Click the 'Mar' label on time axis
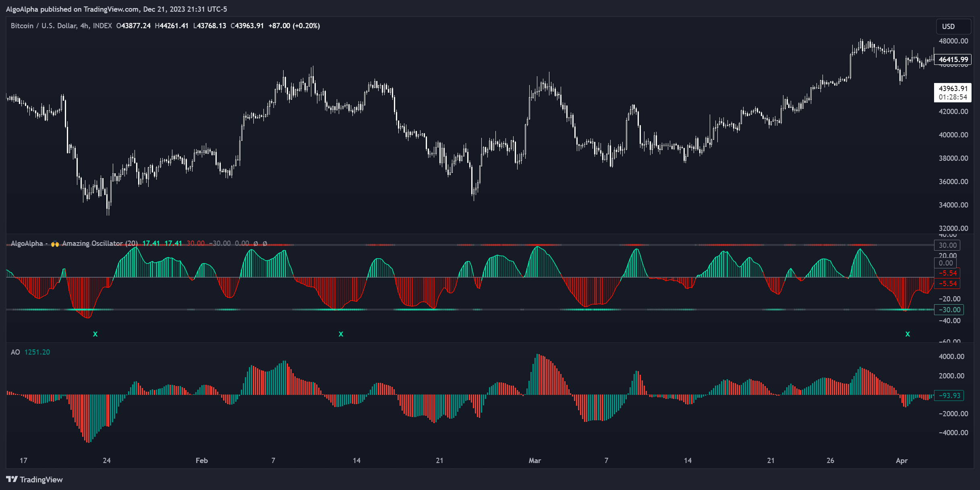The height and width of the screenshot is (490, 980). click(535, 461)
